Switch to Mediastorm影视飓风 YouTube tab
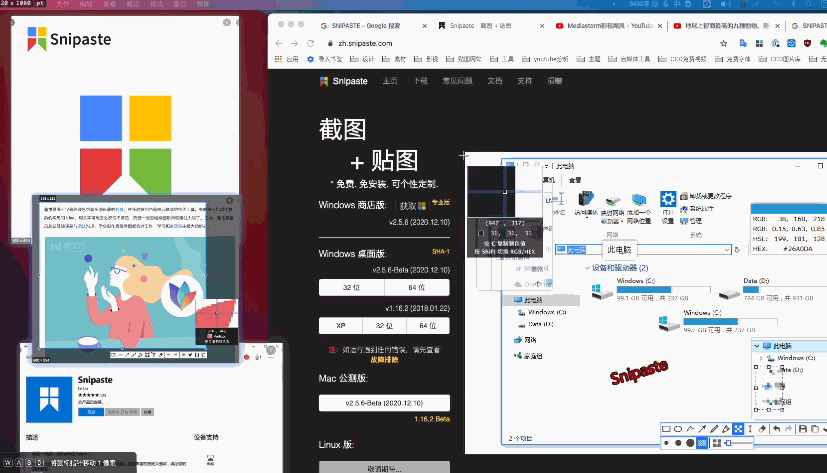 [604, 25]
